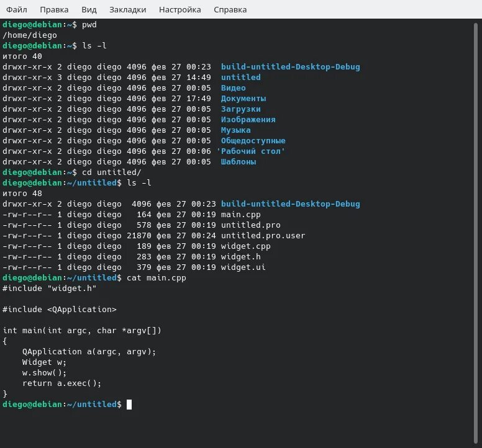Select the 'Видео' directory name
Screen dimensions: 482x448
click(234, 88)
